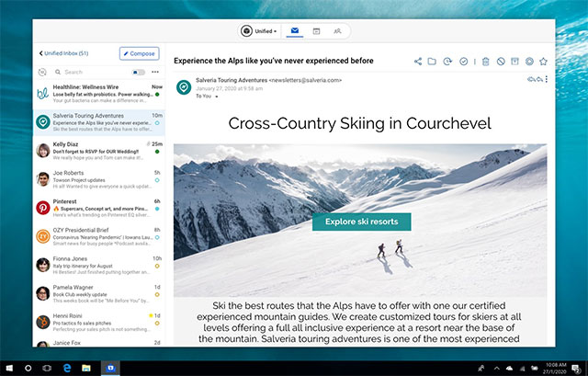Open Windows notification center icon
The width and height of the screenshot is (588, 376).
point(576,369)
